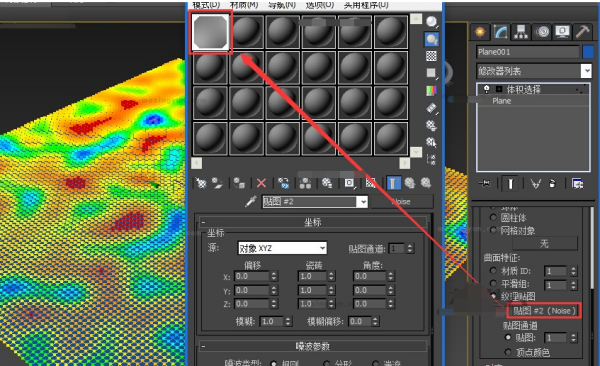Click Select by Material icon
This screenshot has width=600, height=366.
click(431, 142)
